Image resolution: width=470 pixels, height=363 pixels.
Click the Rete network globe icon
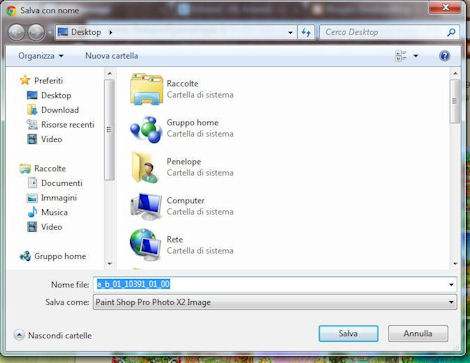146,245
